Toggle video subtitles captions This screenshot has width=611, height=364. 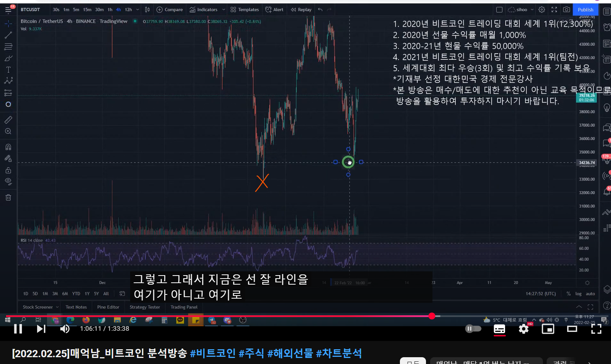(499, 329)
